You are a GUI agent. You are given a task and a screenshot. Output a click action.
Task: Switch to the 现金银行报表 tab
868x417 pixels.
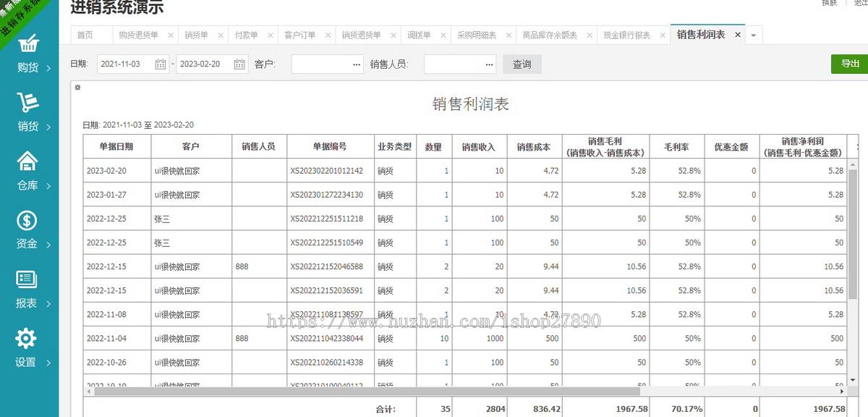627,35
